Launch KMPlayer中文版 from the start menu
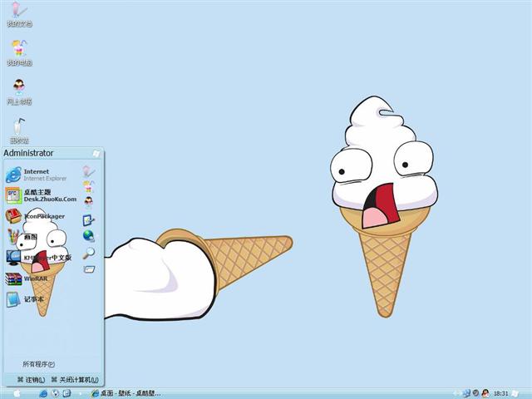 pyautogui.click(x=38, y=258)
